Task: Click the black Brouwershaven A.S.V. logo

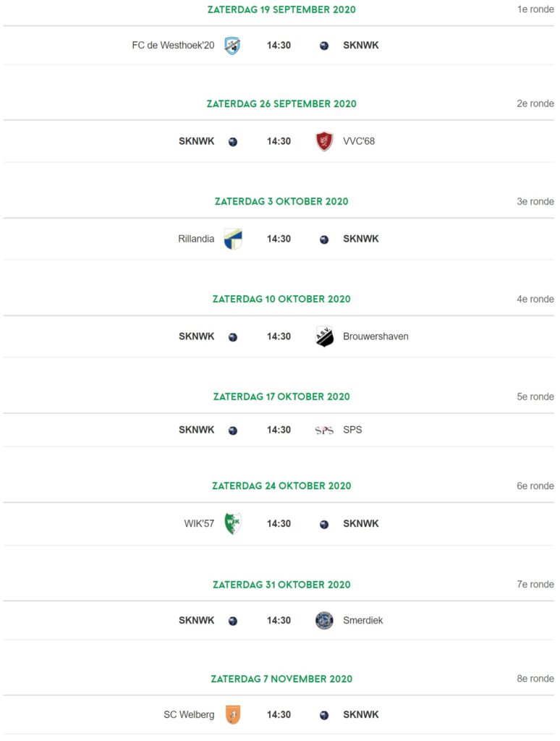Action: coord(325,336)
